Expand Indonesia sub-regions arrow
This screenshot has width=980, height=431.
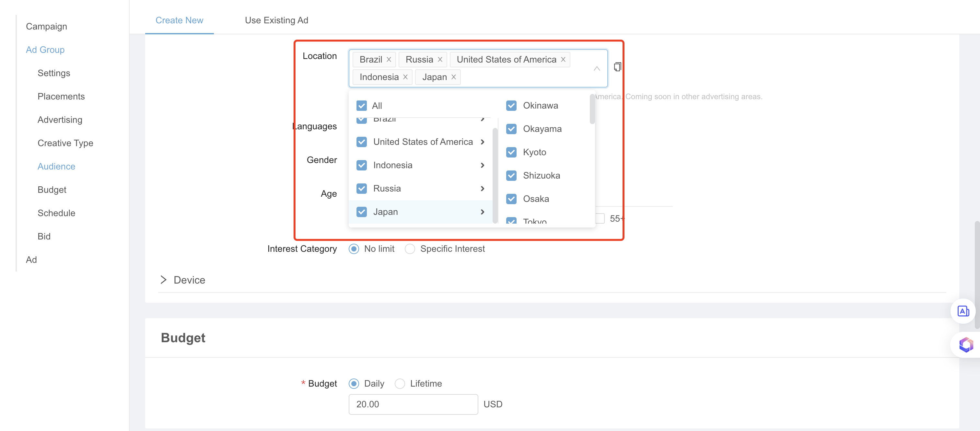483,165
